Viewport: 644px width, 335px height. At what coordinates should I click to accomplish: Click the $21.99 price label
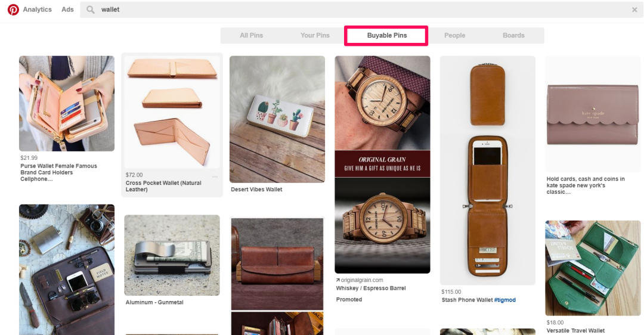(x=29, y=157)
